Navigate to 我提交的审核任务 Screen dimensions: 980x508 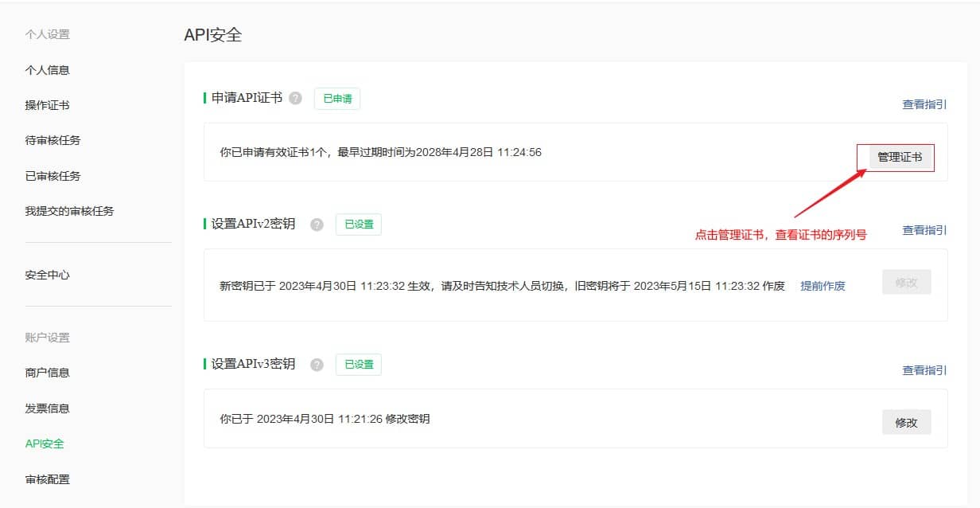click(x=70, y=211)
